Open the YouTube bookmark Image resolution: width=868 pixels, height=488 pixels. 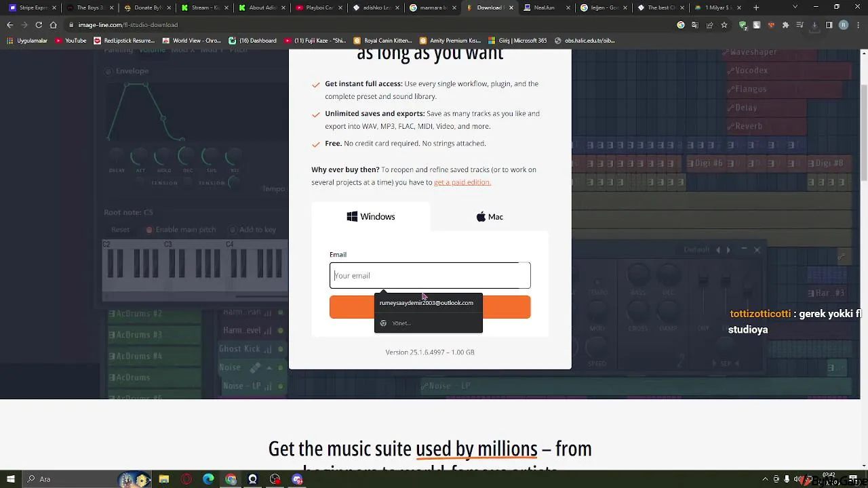point(71,41)
